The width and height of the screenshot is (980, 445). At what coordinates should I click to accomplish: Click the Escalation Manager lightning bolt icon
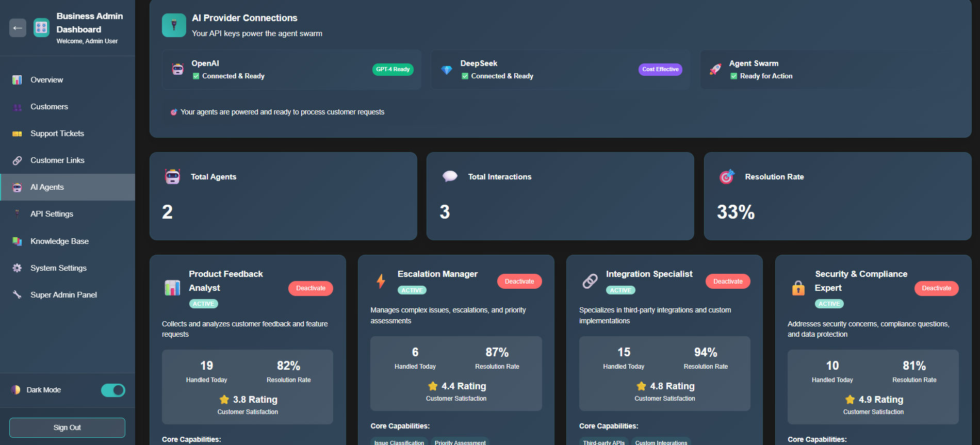point(381,281)
